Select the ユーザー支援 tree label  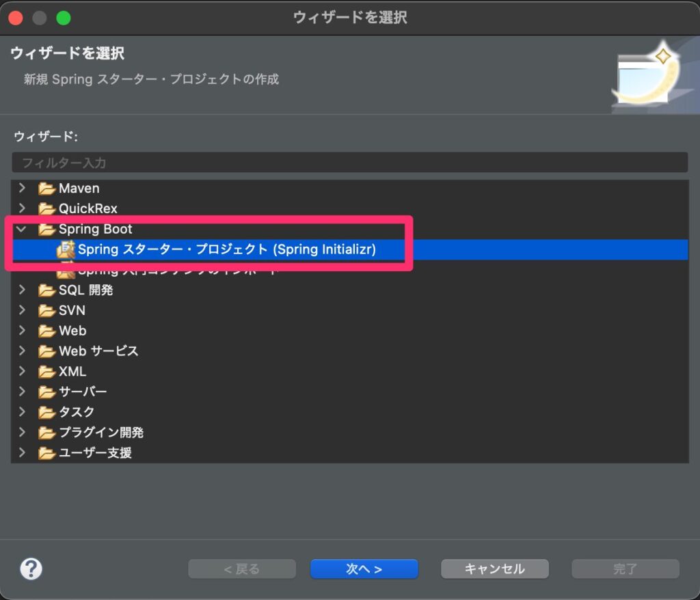95,453
